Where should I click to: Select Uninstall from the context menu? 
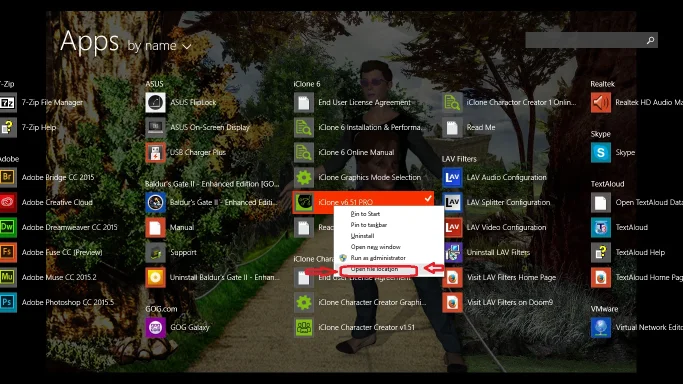362,236
